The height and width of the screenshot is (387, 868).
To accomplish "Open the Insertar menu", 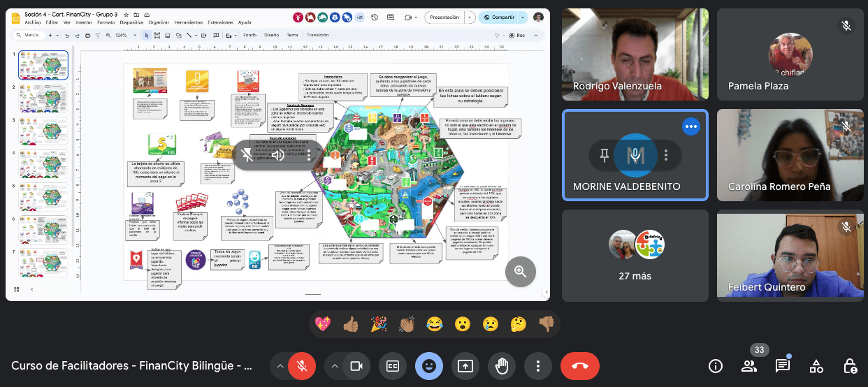I will 83,22.
